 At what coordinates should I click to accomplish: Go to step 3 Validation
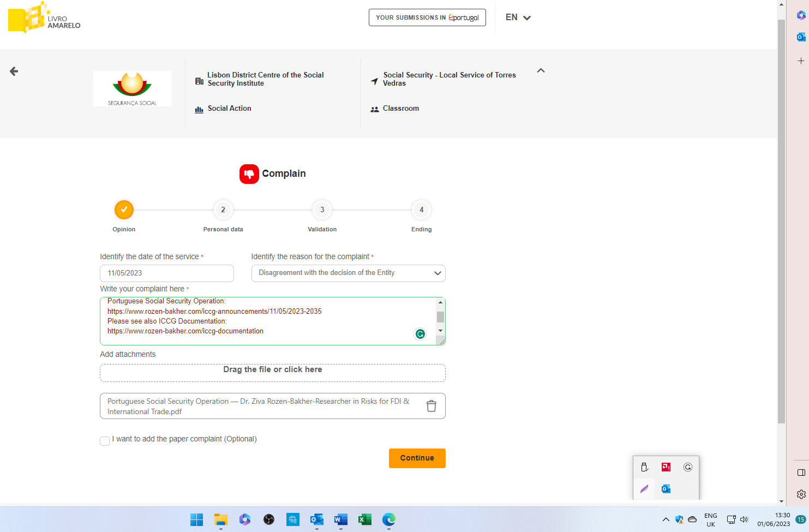[x=322, y=210]
